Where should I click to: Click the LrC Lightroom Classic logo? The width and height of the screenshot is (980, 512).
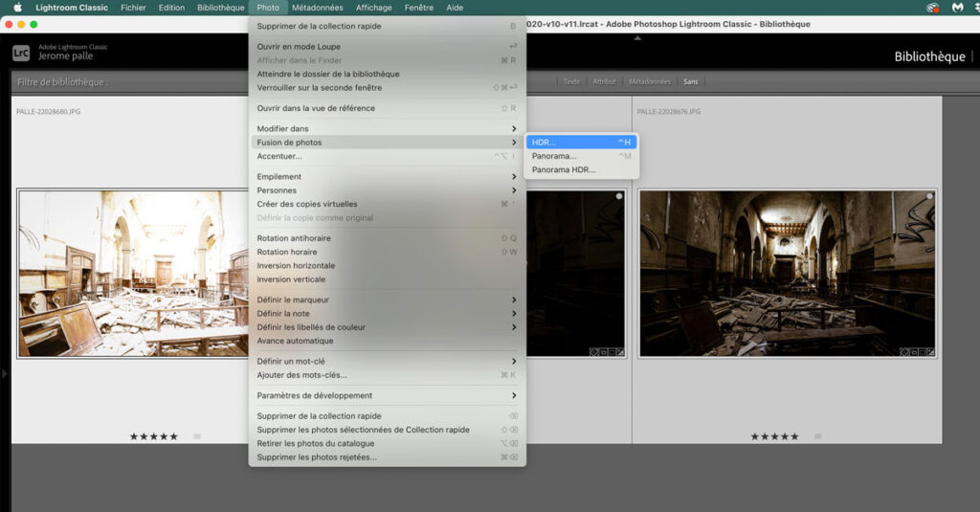21,53
